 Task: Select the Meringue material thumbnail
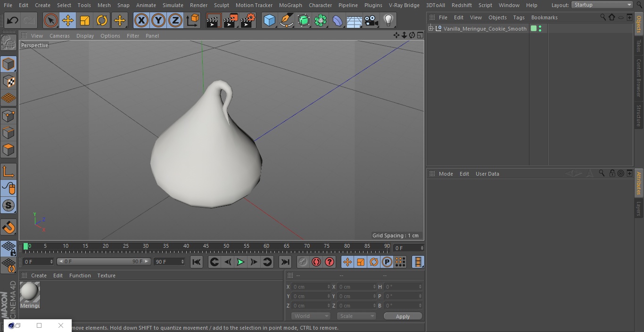pos(30,292)
